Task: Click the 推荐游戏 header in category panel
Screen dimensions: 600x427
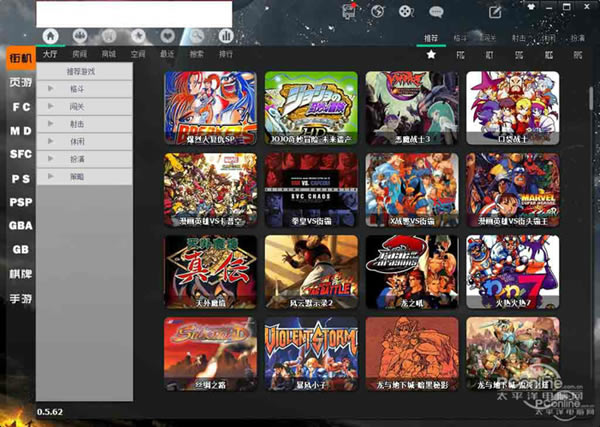Action: pos(84,72)
